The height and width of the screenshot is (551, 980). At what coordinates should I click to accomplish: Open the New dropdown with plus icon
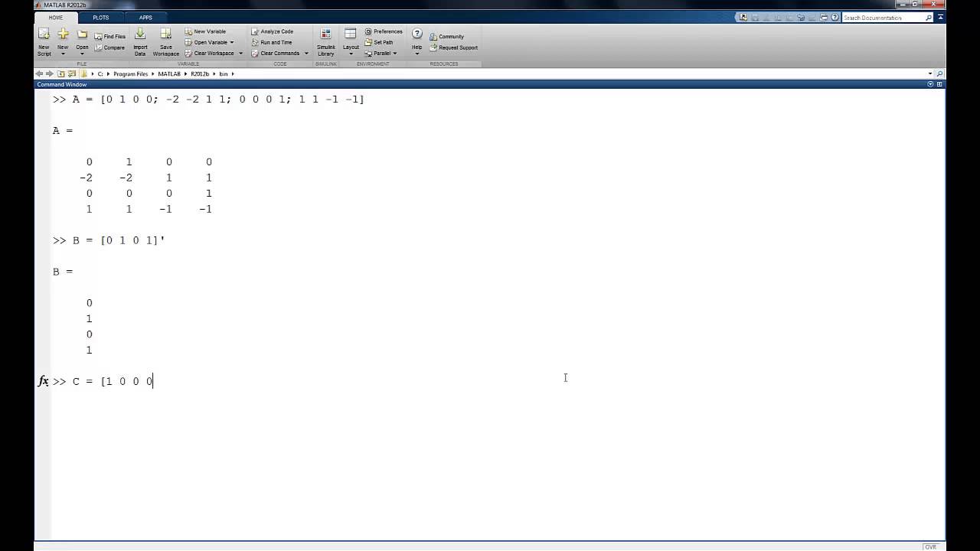[x=63, y=42]
